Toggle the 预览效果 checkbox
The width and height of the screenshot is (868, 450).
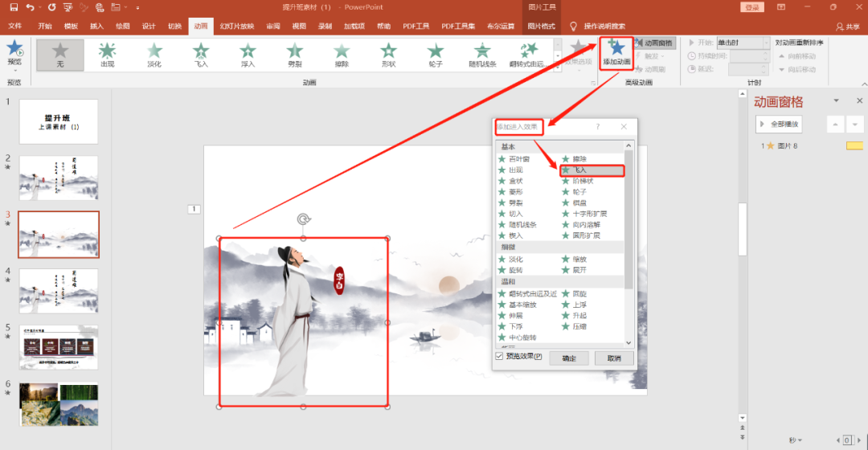(499, 357)
